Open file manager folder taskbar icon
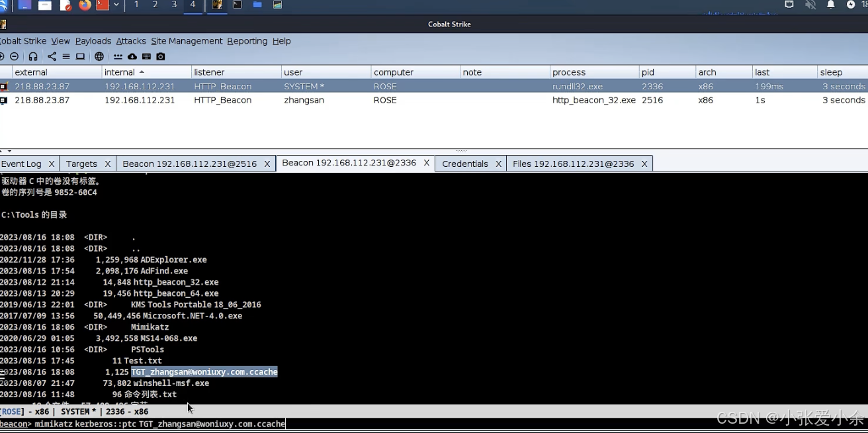 tap(257, 5)
